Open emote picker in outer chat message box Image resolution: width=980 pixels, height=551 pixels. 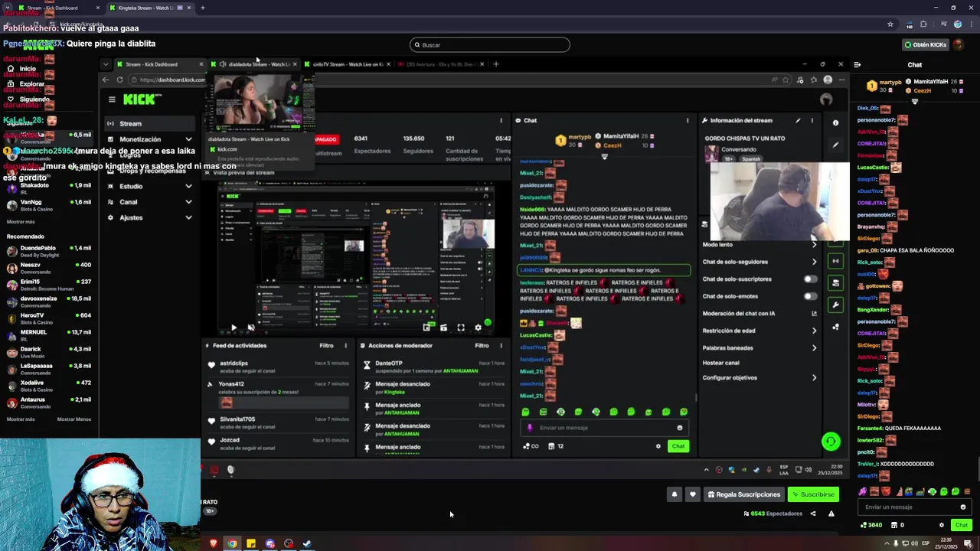coord(963,507)
